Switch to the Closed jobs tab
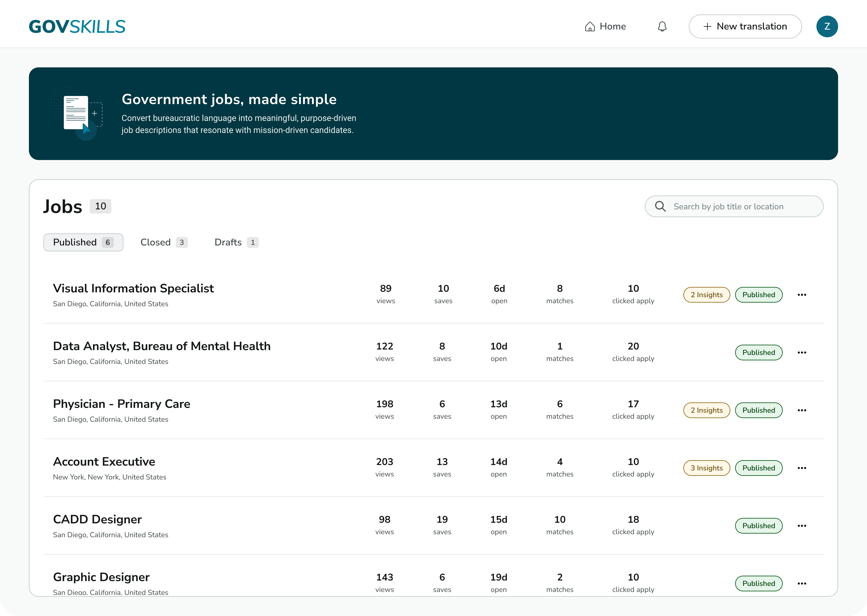This screenshot has width=867, height=616. click(x=164, y=242)
